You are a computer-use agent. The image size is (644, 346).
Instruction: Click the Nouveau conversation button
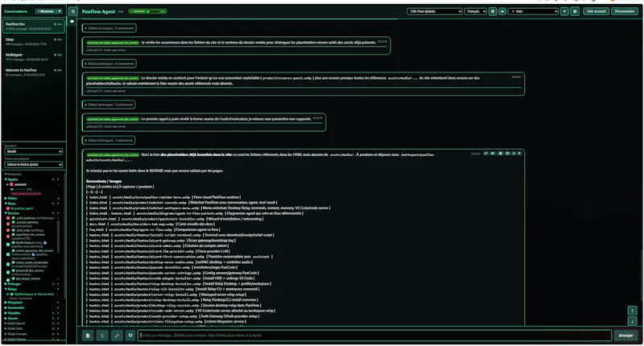46,11
